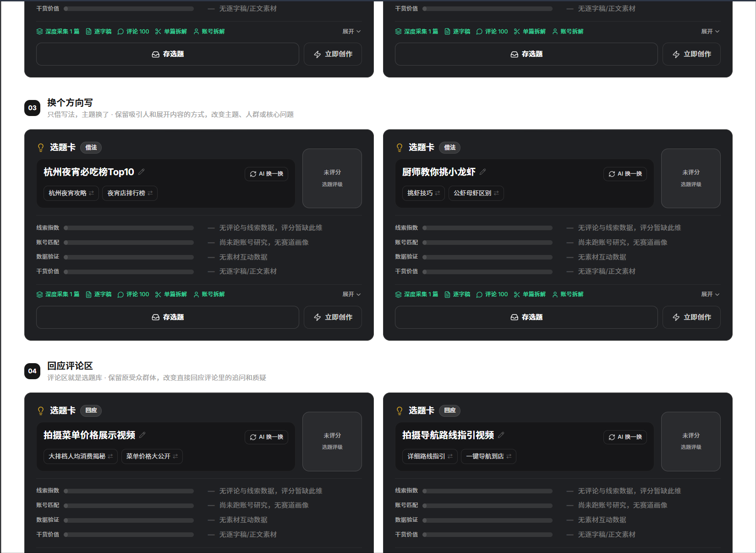Click AI 换一换 for 拍摄菜单价格展示视频

pyautogui.click(x=266, y=437)
